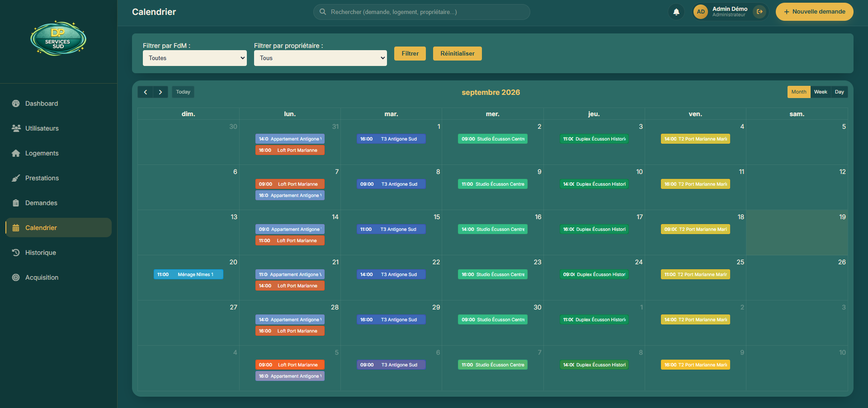Click the Acquisition target icon

coord(16,277)
